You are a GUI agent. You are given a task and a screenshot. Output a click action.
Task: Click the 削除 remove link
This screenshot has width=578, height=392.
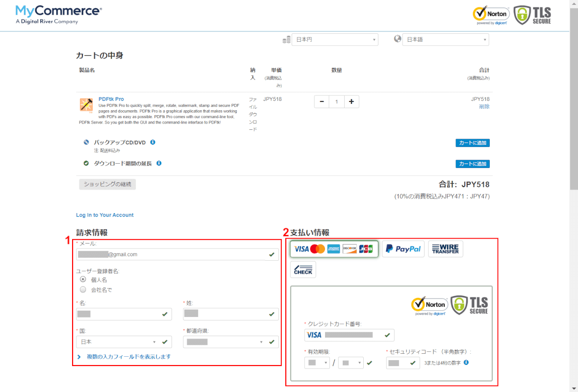point(484,106)
